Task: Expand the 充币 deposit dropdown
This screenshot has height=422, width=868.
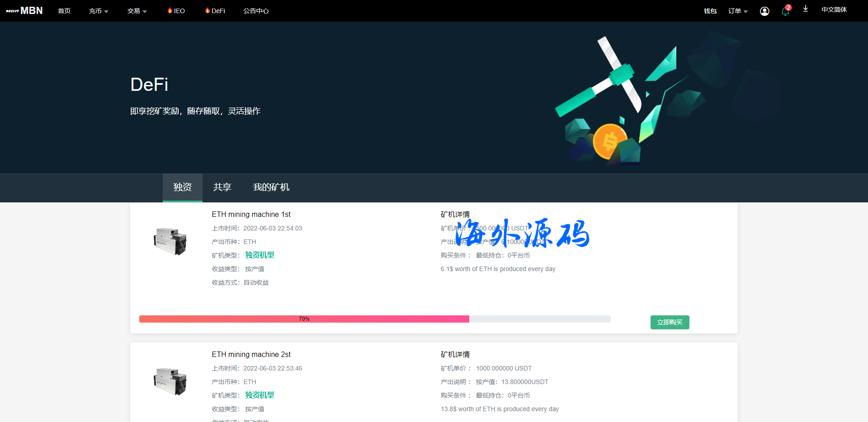Action: [98, 11]
